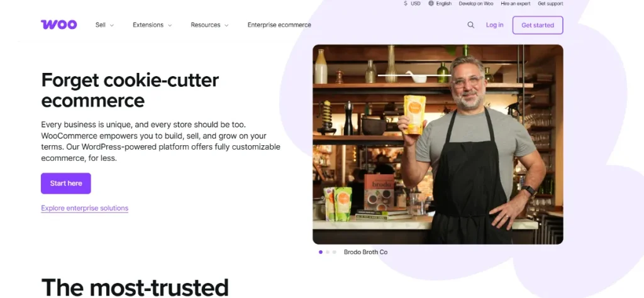Open Explore enterprise solutions link

point(85,208)
